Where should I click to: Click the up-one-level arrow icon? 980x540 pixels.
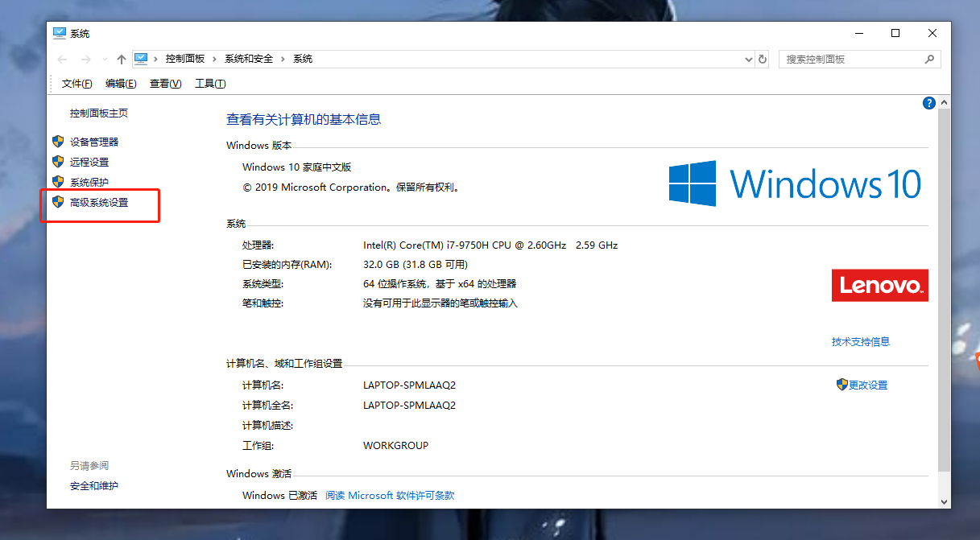tap(122, 60)
